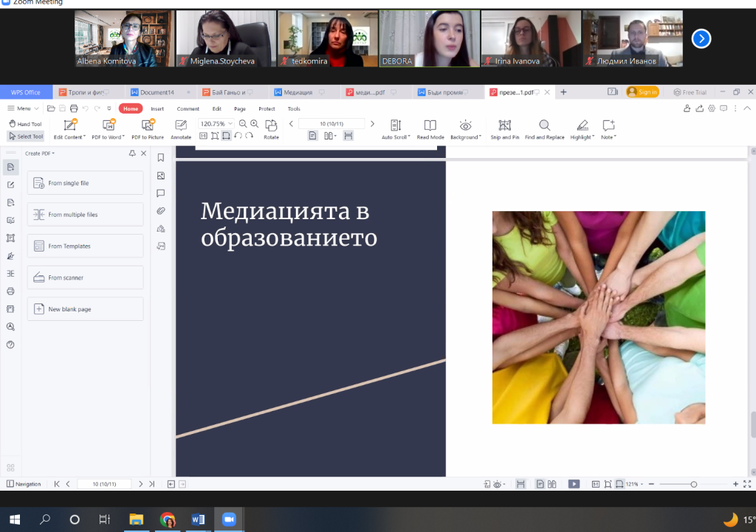Viewport: 756px width, 532px height.
Task: Open 121% zoom dropdown in status bar
Action: click(634, 484)
